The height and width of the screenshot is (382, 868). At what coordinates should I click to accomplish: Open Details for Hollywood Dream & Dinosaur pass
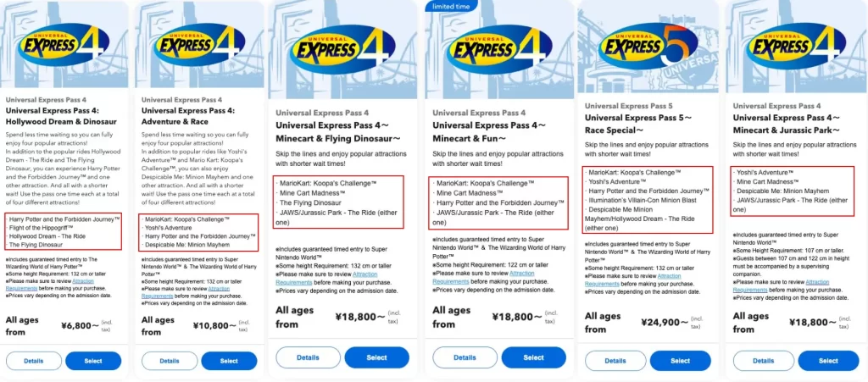[34, 361]
